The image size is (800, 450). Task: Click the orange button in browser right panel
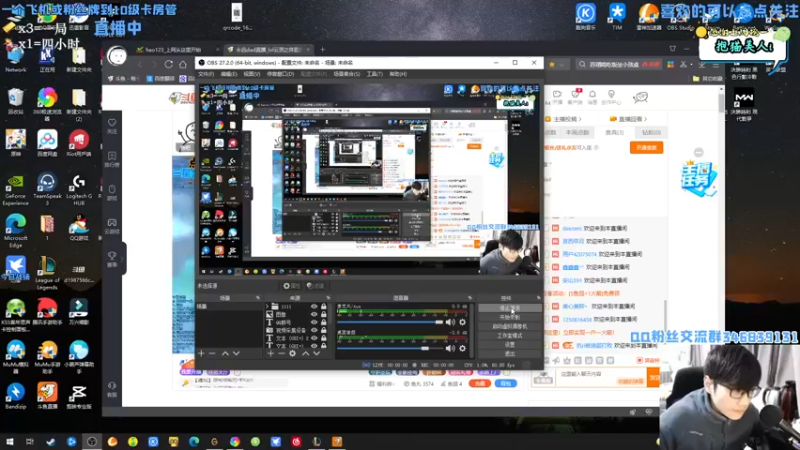click(646, 147)
